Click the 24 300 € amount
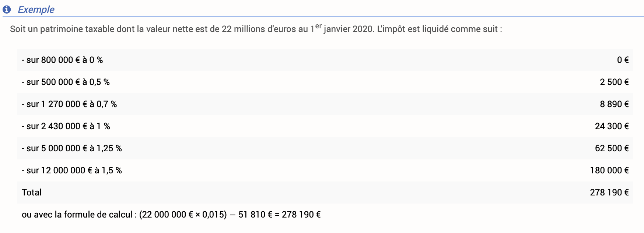 [x=612, y=126]
